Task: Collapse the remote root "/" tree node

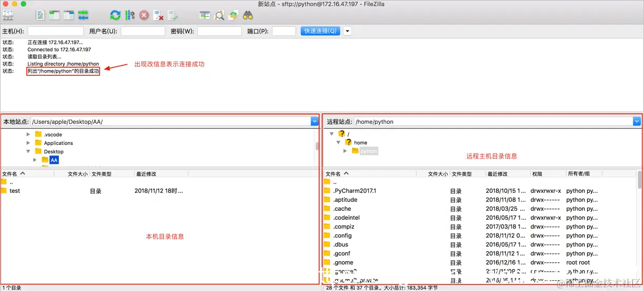Action: point(331,134)
